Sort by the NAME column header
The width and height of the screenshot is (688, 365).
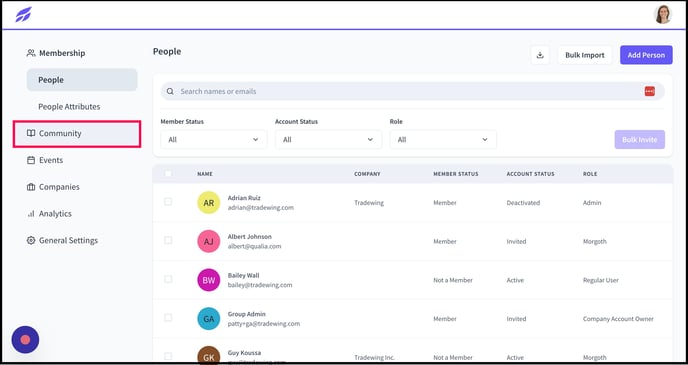pos(205,174)
